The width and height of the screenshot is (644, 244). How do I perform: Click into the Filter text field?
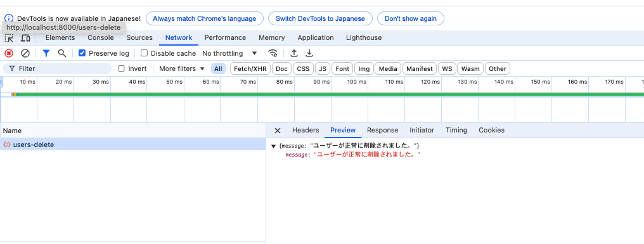(57, 68)
